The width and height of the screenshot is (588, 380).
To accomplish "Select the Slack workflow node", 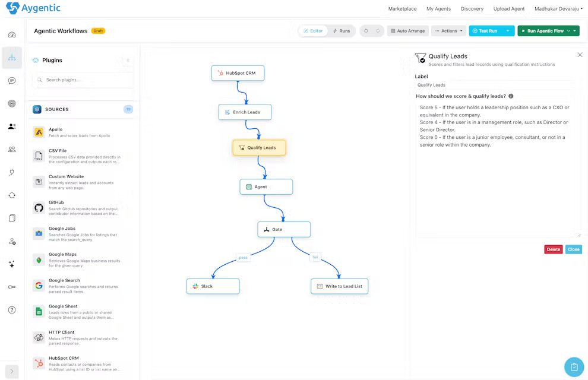I will [x=213, y=286].
